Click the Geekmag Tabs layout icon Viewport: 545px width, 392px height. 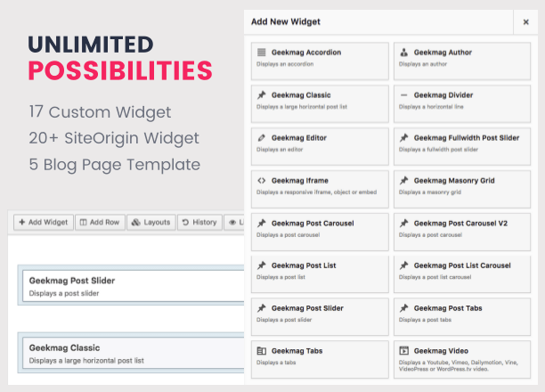[262, 351]
